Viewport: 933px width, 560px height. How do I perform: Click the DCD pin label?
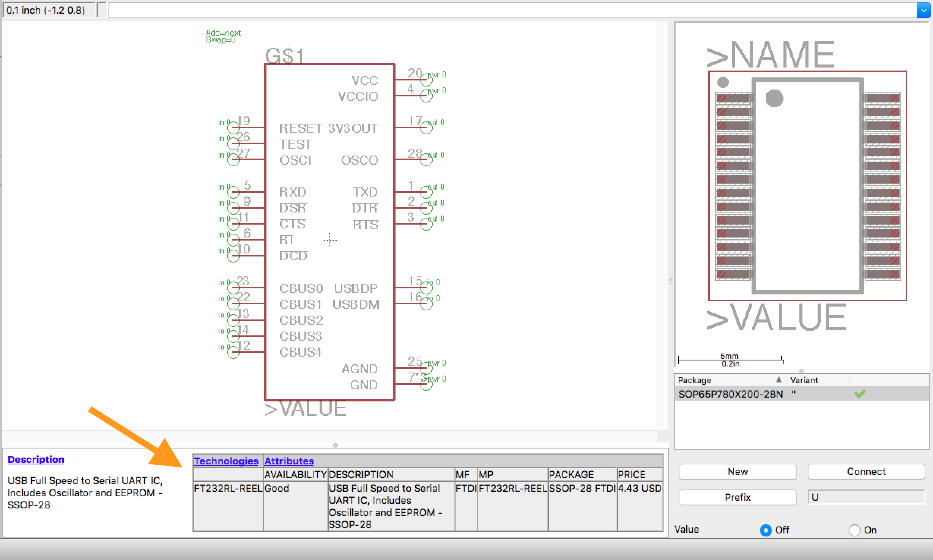[293, 256]
